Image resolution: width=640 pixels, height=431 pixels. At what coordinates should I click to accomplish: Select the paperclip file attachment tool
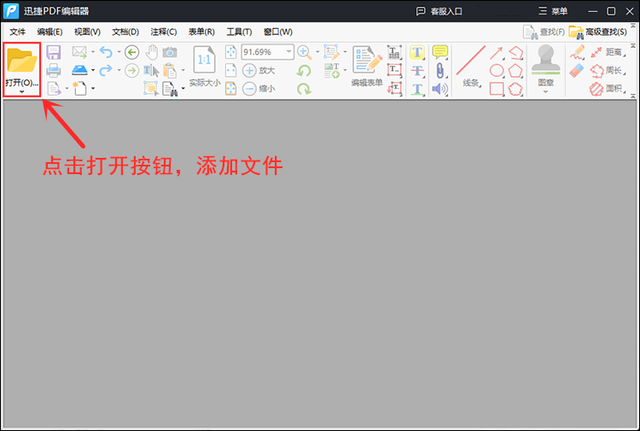click(440, 70)
